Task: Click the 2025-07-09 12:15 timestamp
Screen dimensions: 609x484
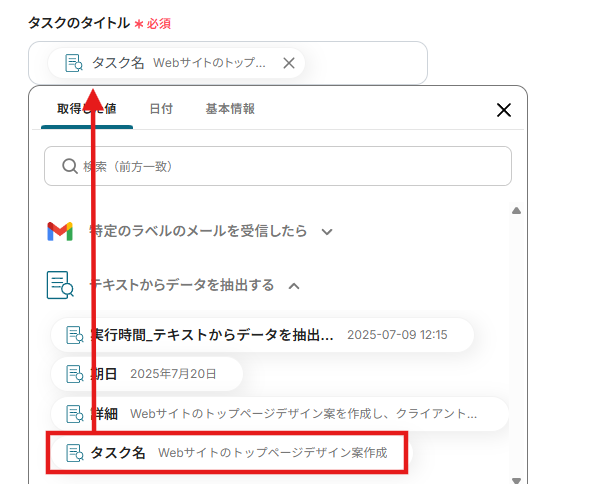Action: click(397, 335)
